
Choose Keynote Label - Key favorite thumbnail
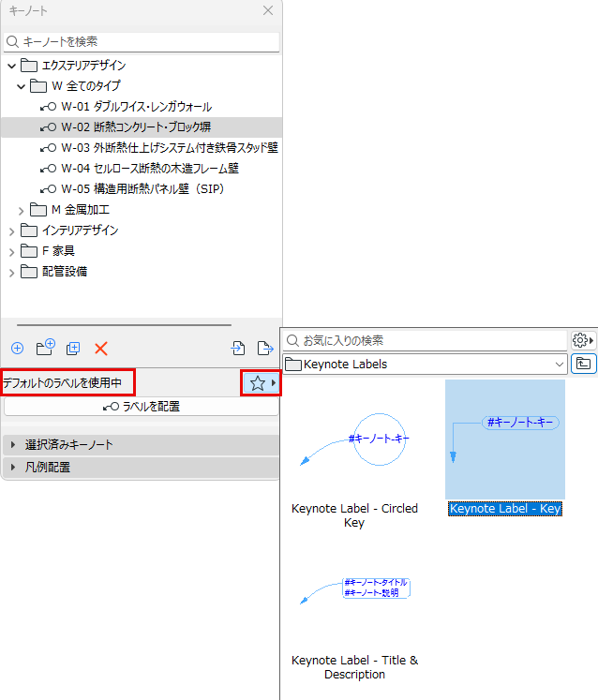pyautogui.click(x=505, y=439)
